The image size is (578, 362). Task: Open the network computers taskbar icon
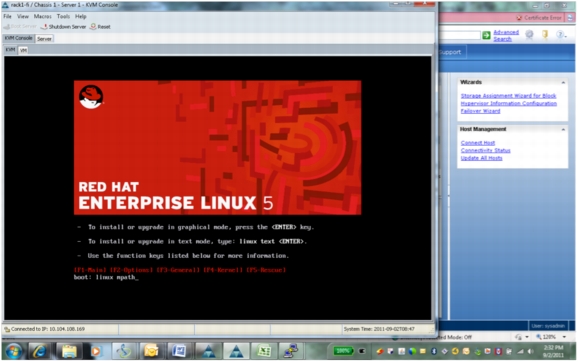291,351
